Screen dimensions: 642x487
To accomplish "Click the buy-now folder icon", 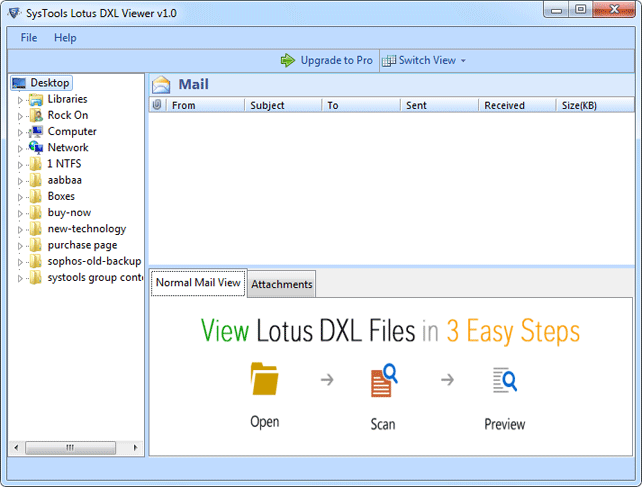I will [x=36, y=213].
